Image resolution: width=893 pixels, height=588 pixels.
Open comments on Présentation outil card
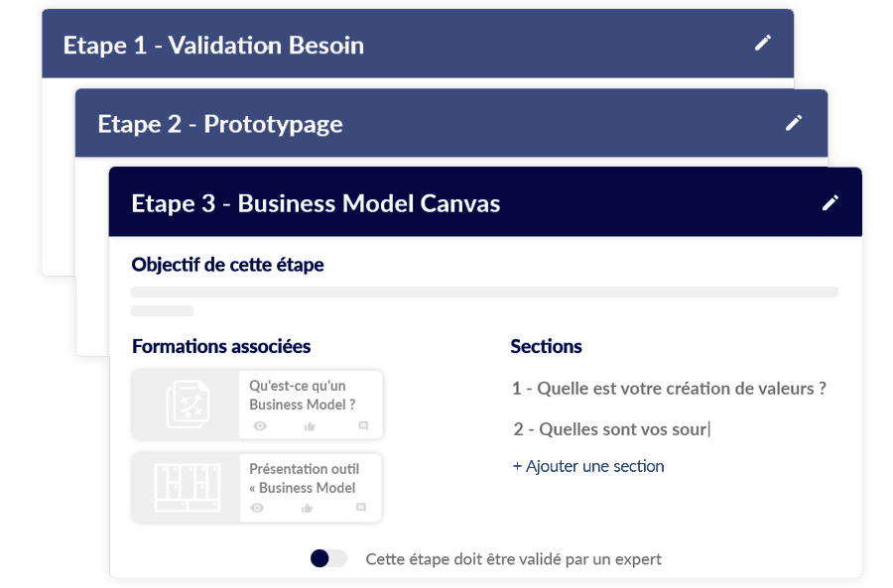tap(360, 507)
